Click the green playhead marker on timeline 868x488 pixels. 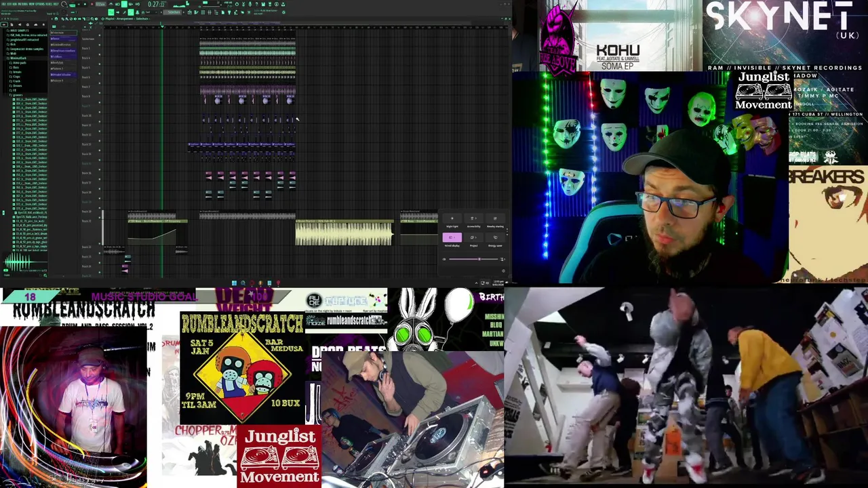[x=162, y=27]
